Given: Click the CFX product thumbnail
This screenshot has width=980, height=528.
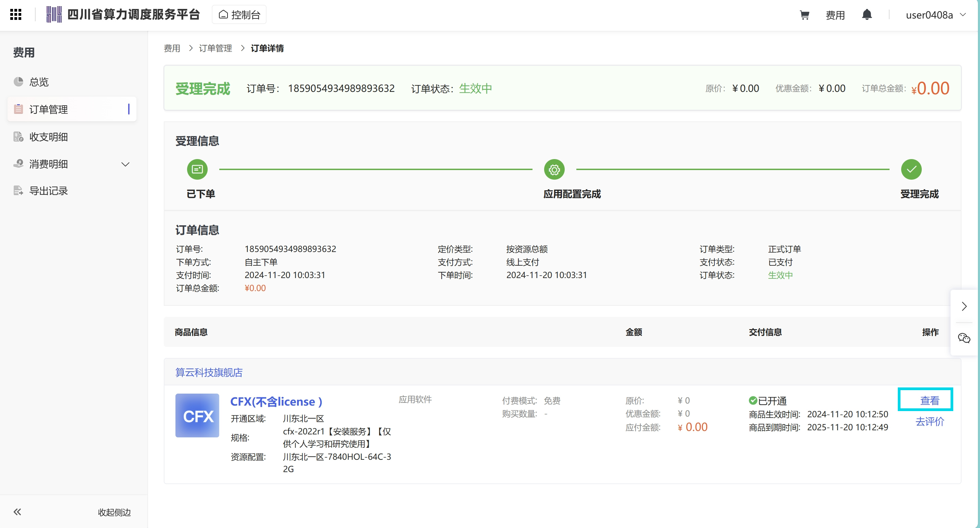Looking at the screenshot, I should (197, 415).
